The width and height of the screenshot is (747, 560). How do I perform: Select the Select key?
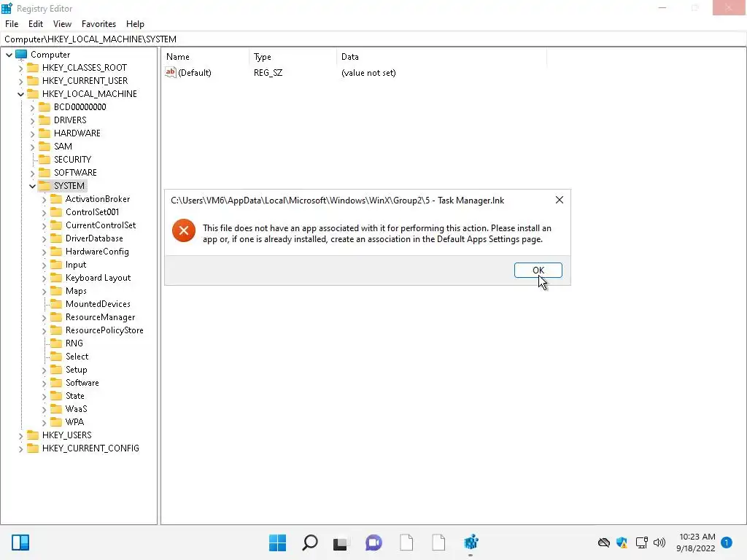click(x=77, y=356)
